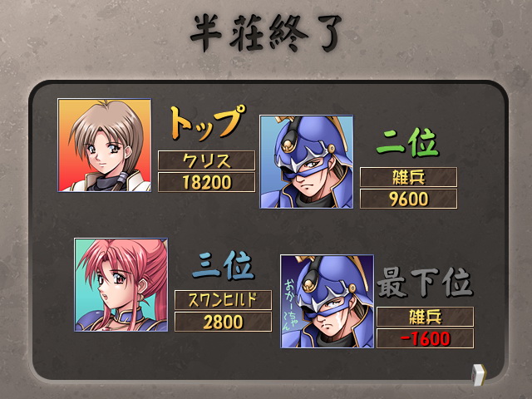Image resolution: width=532 pixels, height=399 pixels.
Task: Click the クリス name plate
Action: pyautogui.click(x=207, y=160)
